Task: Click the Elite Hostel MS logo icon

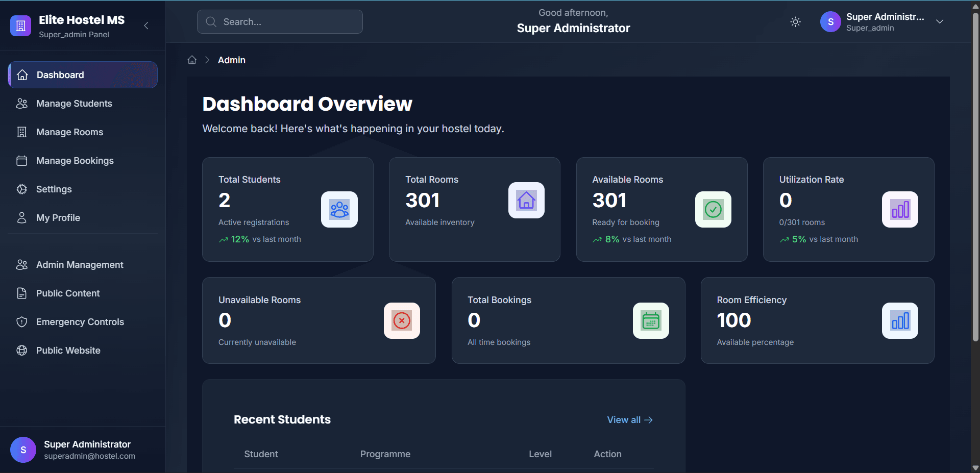Action: (x=20, y=25)
